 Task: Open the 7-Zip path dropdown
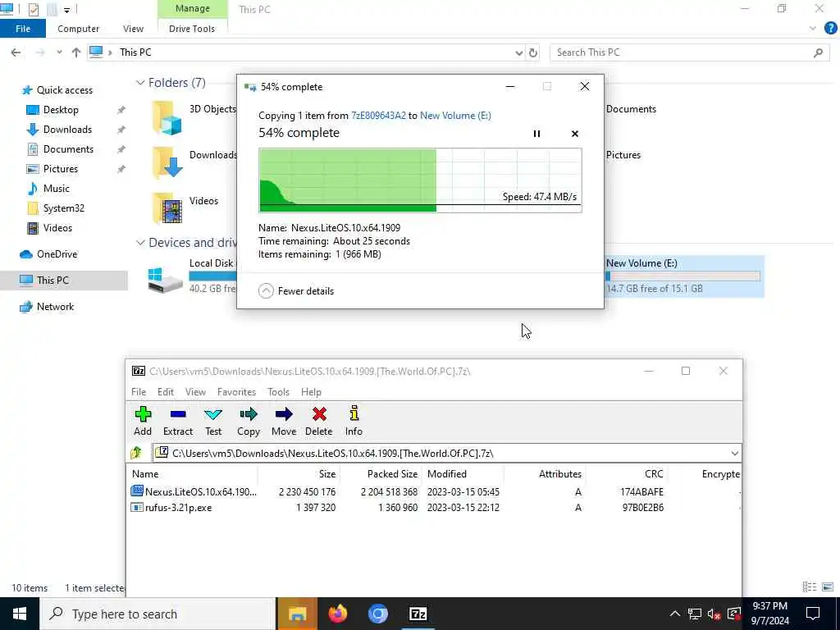(x=734, y=453)
